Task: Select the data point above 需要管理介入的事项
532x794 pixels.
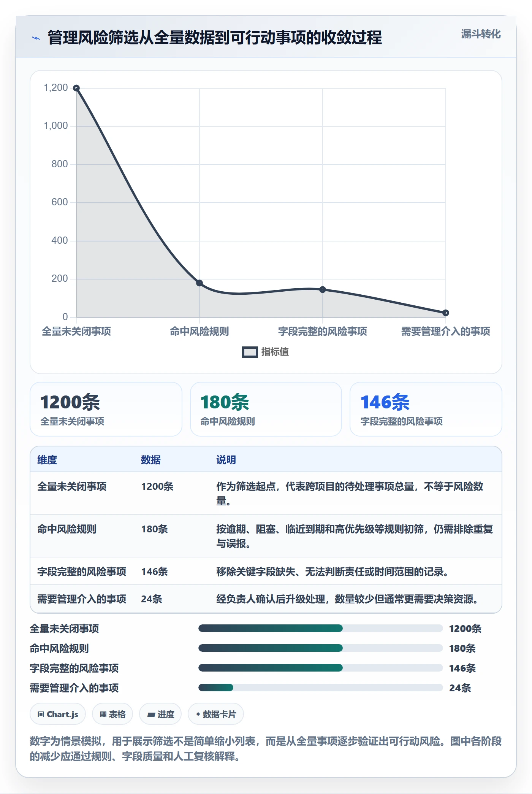Action: 446,313
